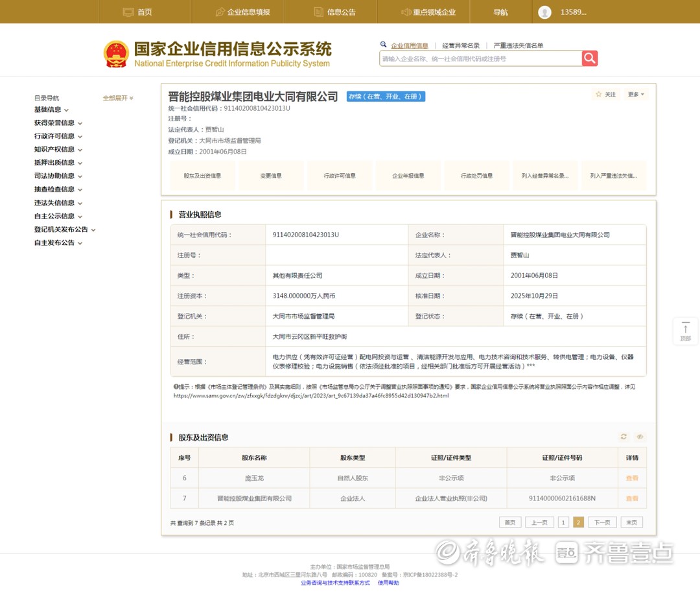Screen dimensions: 700x595
Task: Click the red search magnifier button
Action: [589, 58]
